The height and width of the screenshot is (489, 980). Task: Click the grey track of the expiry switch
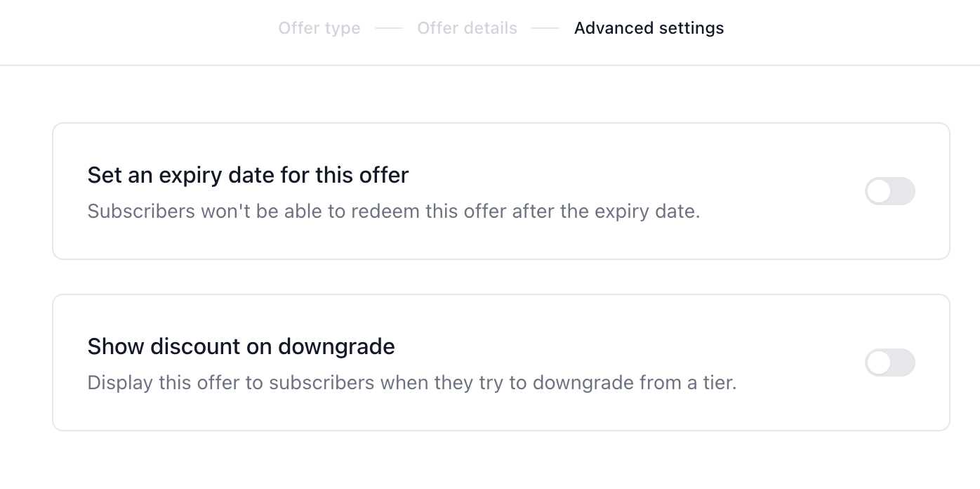pyautogui.click(x=903, y=191)
